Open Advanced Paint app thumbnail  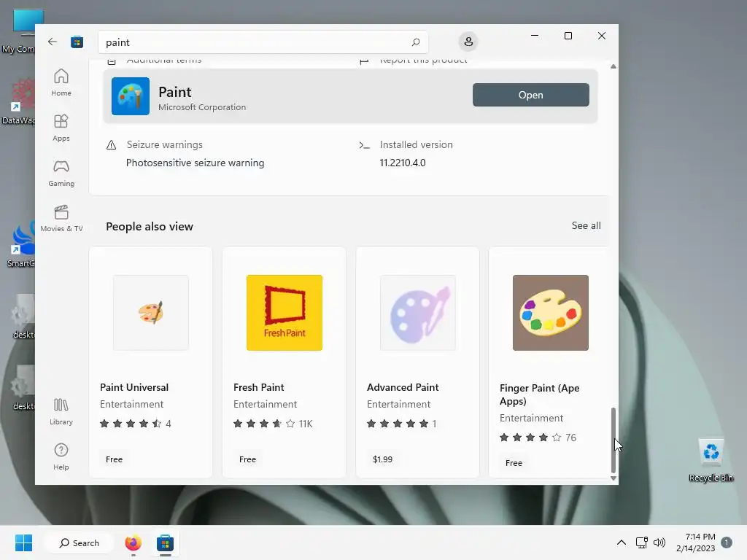[x=418, y=313]
